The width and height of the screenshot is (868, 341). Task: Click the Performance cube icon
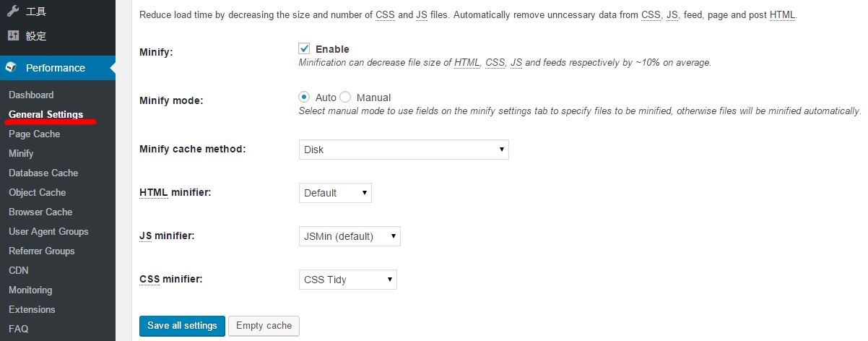12,68
